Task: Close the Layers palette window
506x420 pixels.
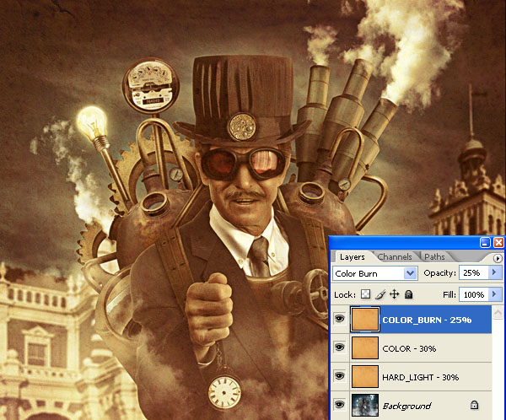Action: (x=498, y=242)
